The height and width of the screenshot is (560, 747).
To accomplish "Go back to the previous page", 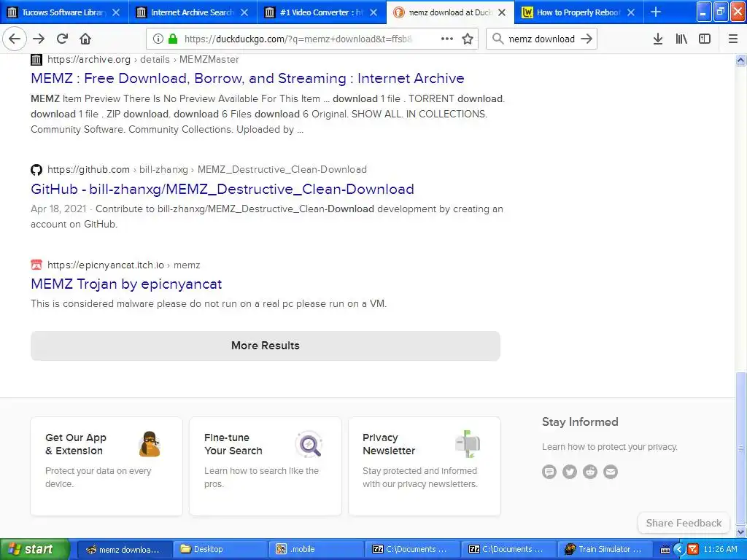I will [15, 39].
